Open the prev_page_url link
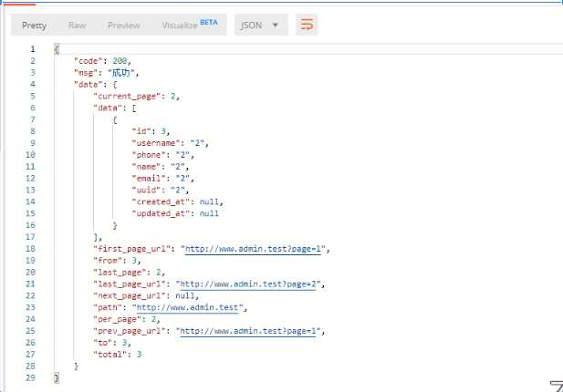Viewport: 563px width, 392px height. point(248,331)
